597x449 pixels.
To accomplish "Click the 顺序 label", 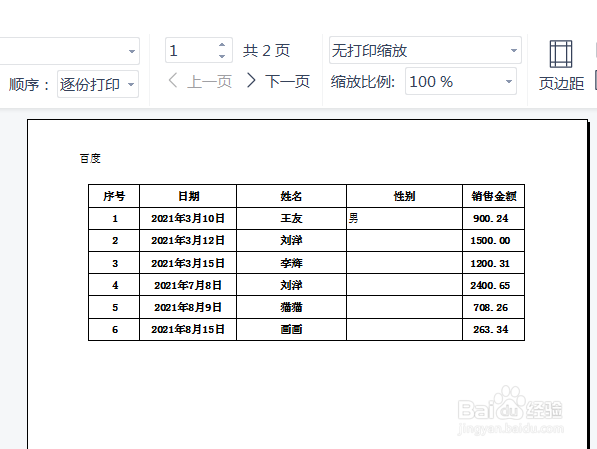I will pyautogui.click(x=29, y=85).
